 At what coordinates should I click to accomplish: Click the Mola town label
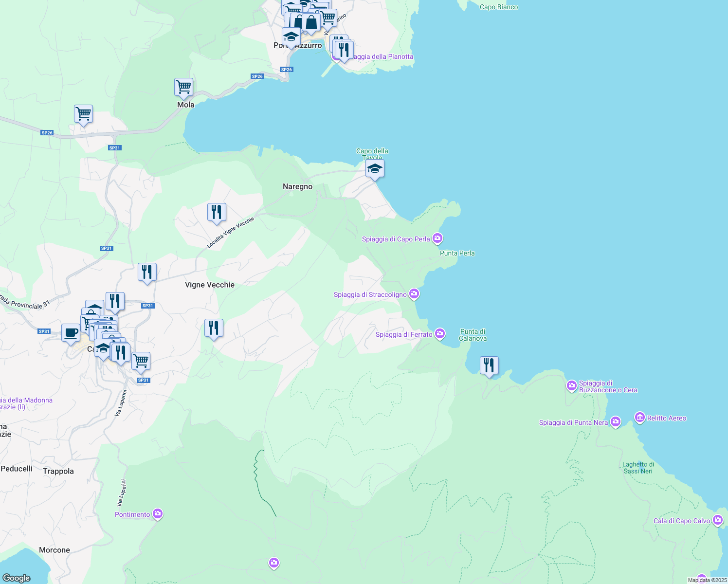point(186,105)
